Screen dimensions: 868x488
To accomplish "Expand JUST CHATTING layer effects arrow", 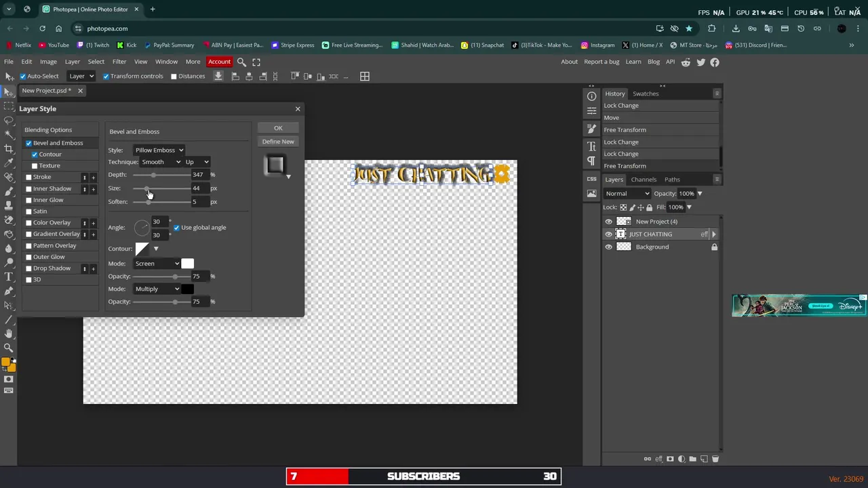I will (713, 235).
